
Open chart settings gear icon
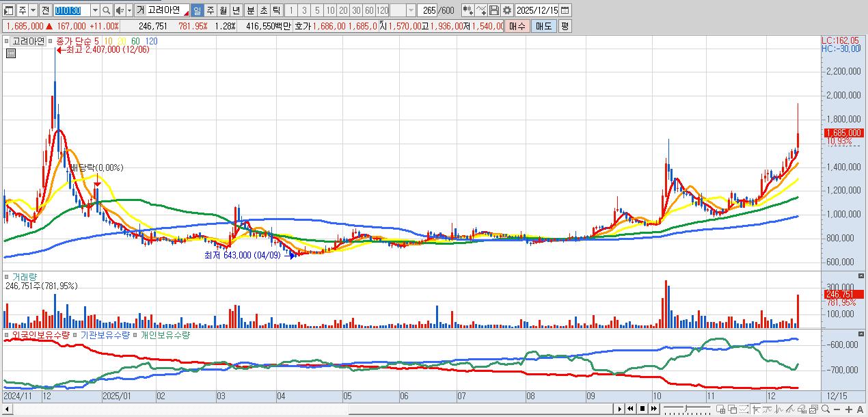pyautogui.click(x=506, y=10)
